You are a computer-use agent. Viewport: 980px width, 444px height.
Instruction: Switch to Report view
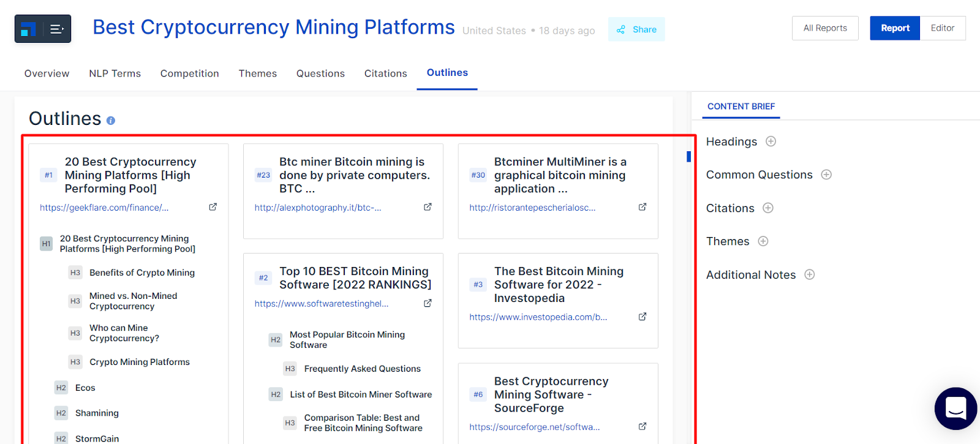tap(895, 28)
